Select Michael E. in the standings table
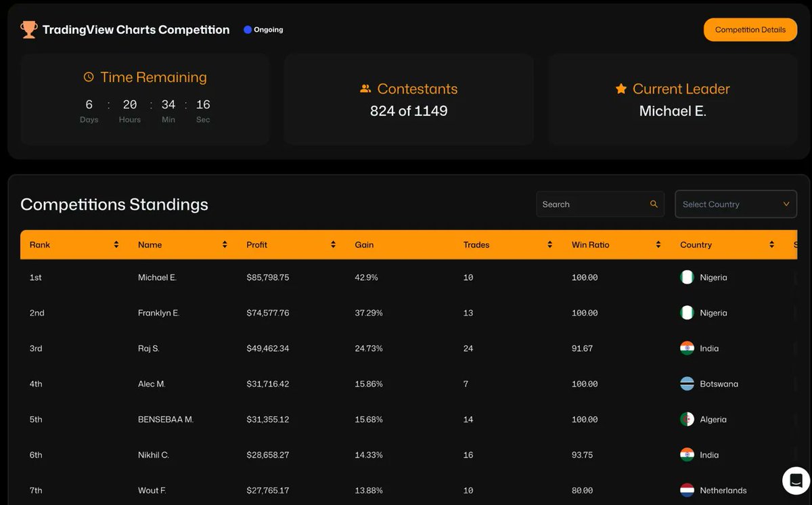The height and width of the screenshot is (505, 812). point(157,278)
